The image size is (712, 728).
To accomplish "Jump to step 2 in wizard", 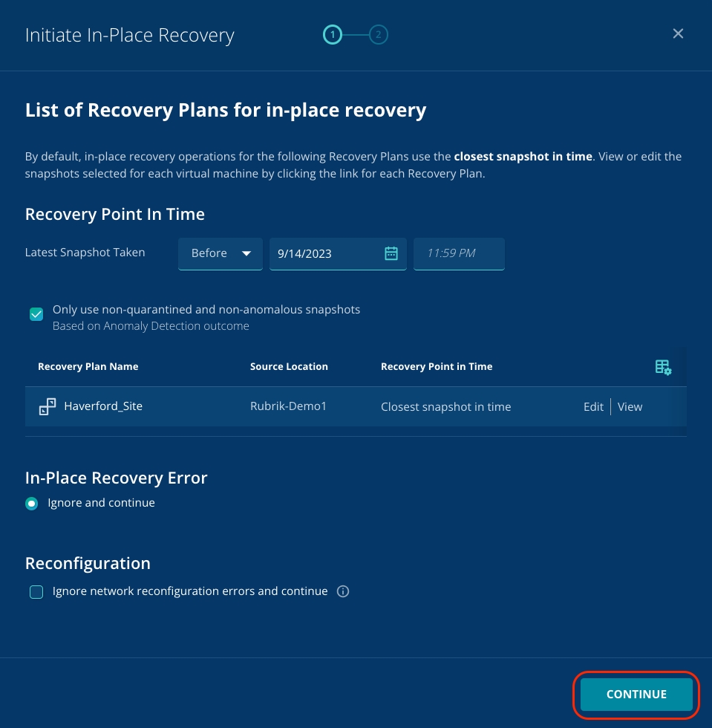I will point(379,34).
